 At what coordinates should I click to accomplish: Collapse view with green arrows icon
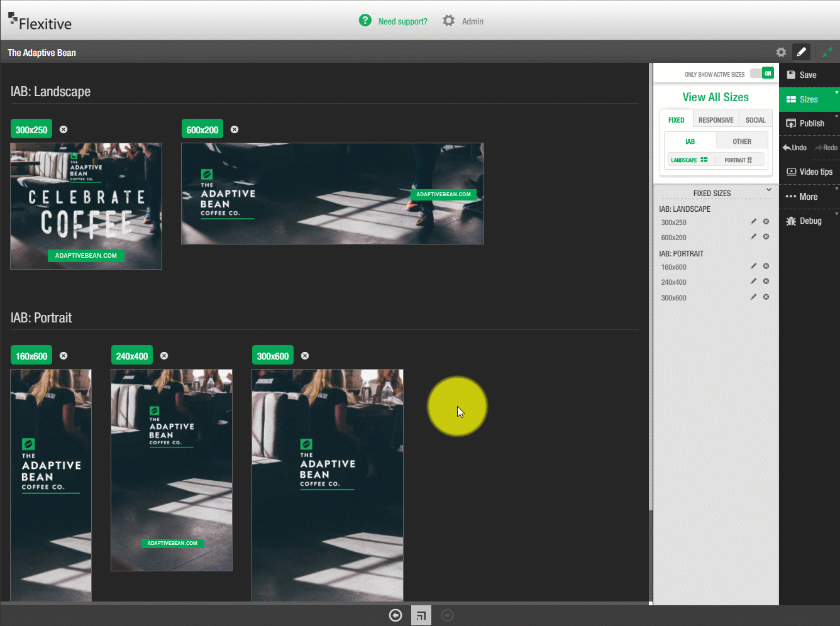click(827, 52)
